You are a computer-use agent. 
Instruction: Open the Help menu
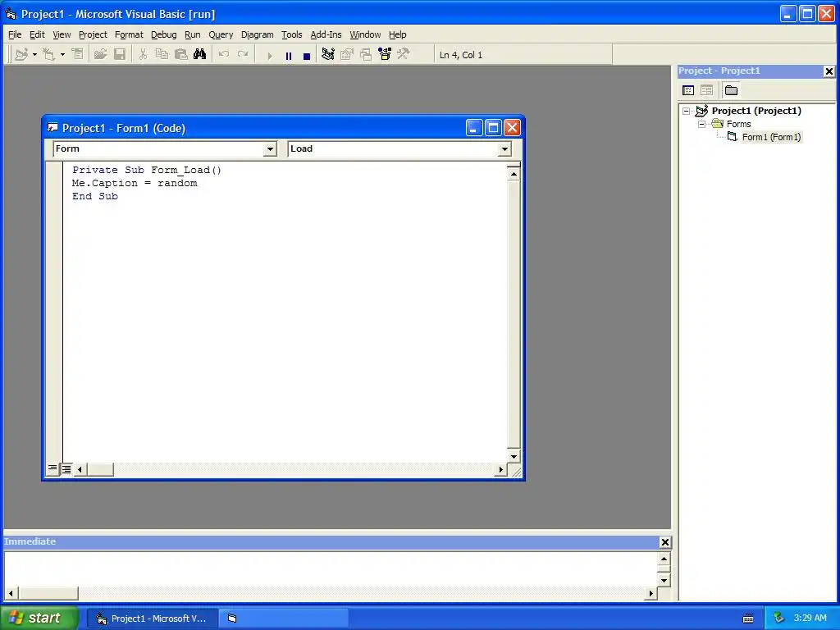398,34
